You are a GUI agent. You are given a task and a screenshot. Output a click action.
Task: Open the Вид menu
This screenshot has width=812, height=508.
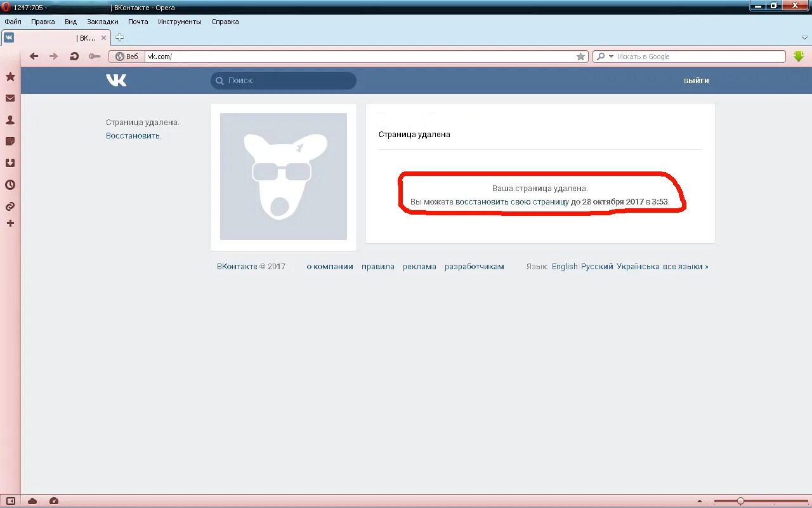[70, 22]
